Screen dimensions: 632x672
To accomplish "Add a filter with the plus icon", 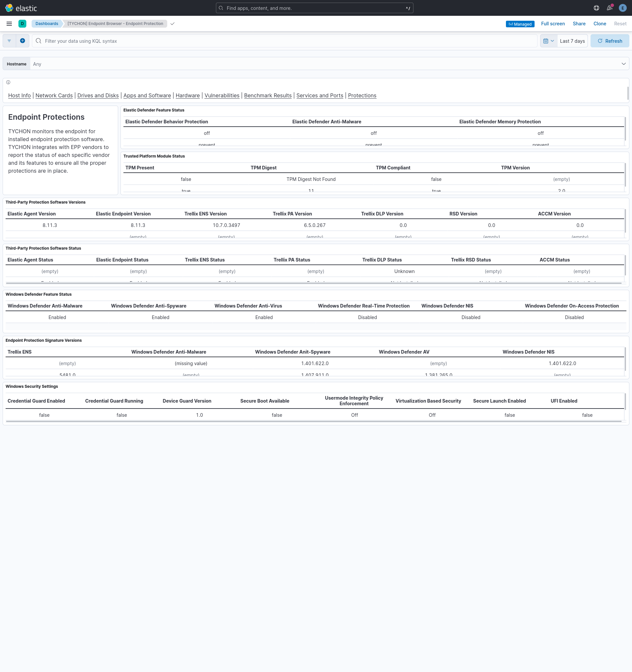I will point(22,41).
